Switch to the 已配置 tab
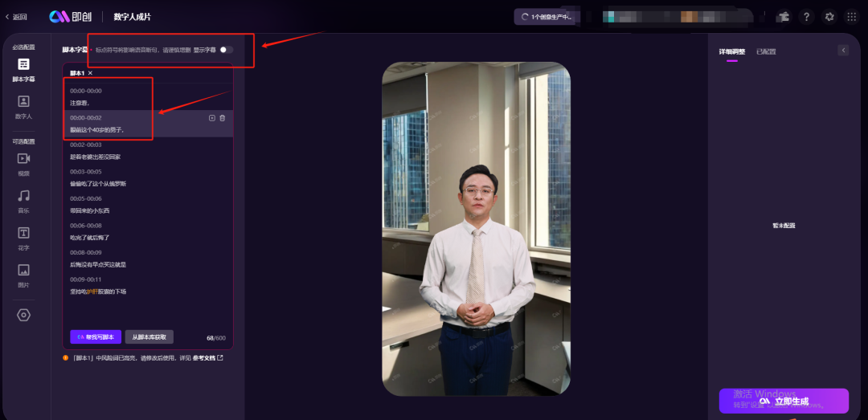 tap(766, 51)
